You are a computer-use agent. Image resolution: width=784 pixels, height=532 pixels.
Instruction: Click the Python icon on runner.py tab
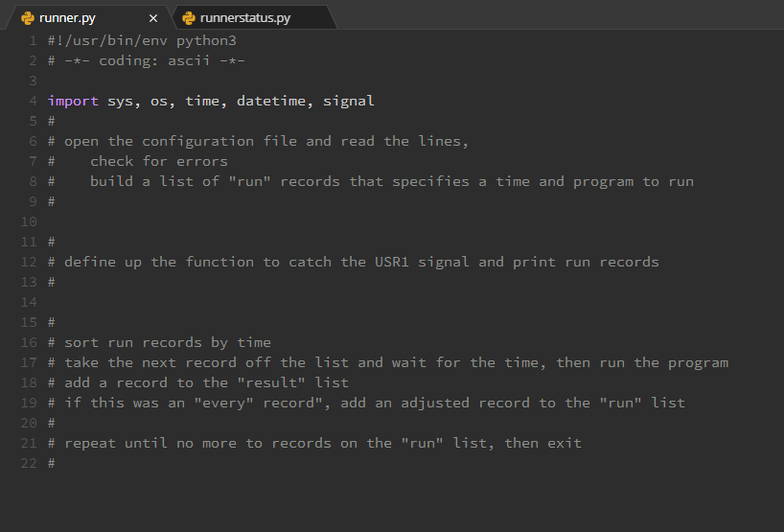[x=28, y=18]
